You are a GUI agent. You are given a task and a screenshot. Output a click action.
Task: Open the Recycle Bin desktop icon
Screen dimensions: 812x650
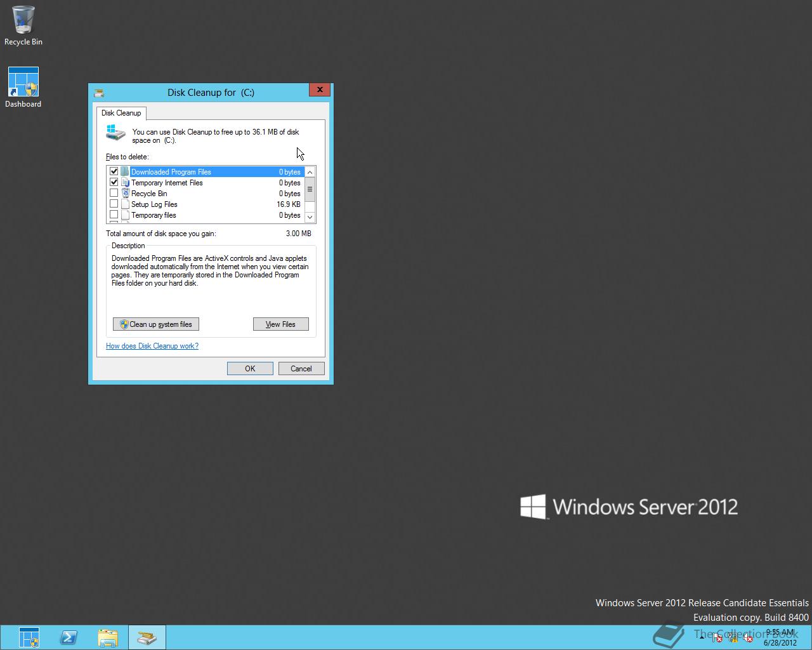(x=23, y=25)
